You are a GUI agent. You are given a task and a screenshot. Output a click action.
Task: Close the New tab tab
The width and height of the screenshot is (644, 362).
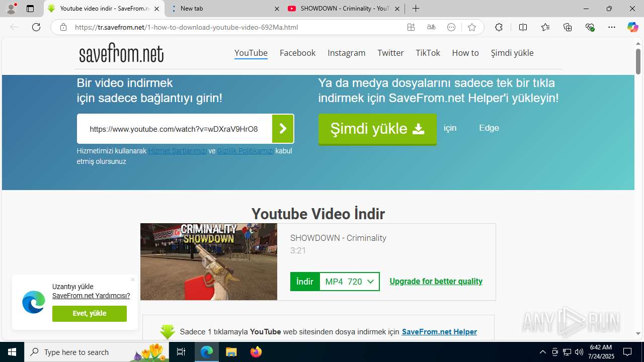click(x=277, y=9)
